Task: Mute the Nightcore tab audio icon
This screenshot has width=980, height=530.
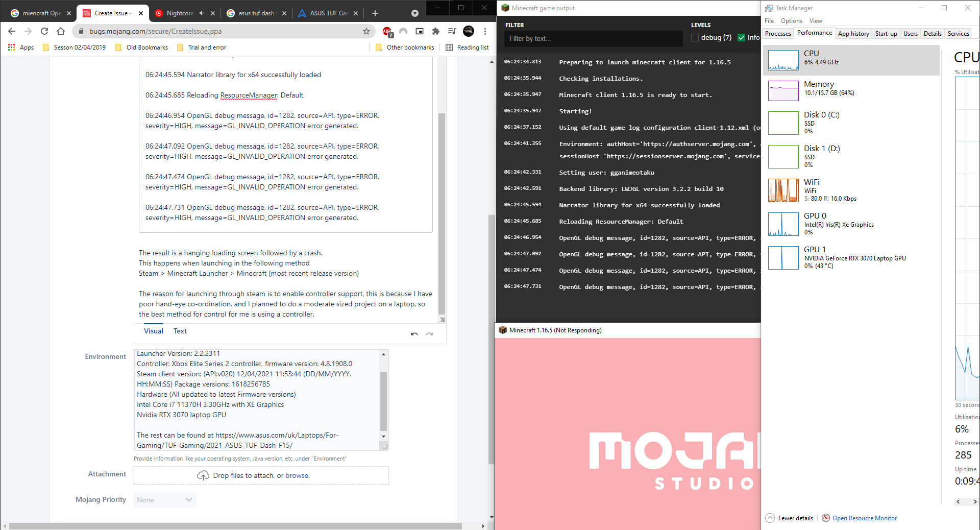Action: coord(202,13)
